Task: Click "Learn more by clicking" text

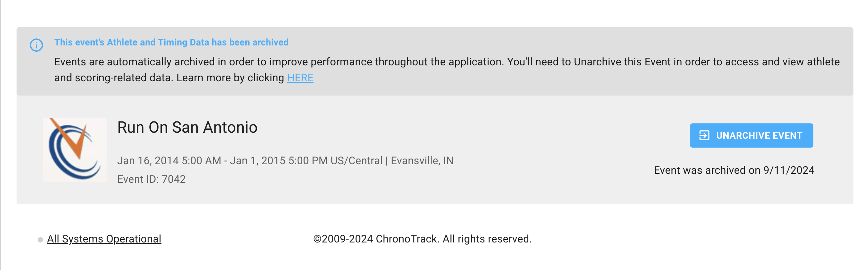Action: pyautogui.click(x=230, y=78)
